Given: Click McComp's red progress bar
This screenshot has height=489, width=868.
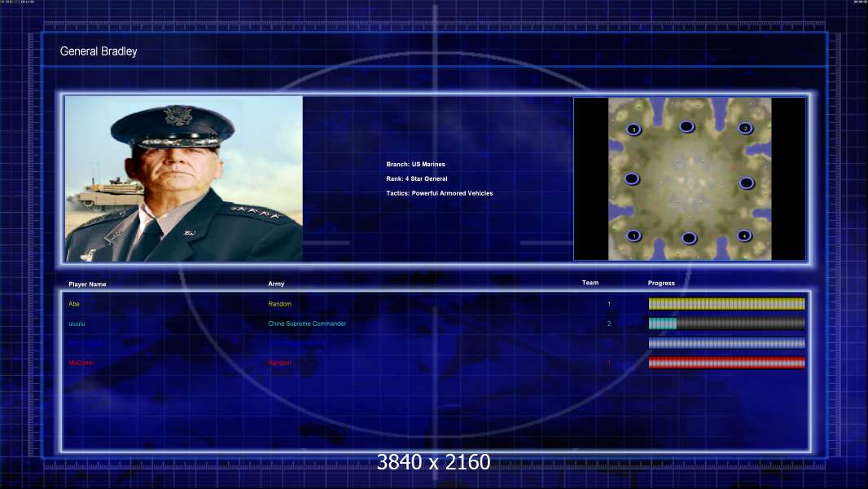Looking at the screenshot, I should [x=727, y=363].
